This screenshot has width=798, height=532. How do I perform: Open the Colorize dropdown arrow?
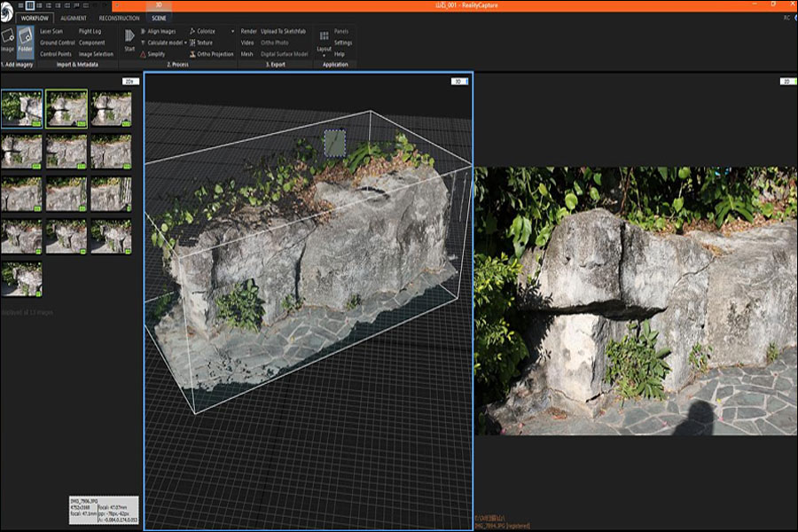(231, 31)
